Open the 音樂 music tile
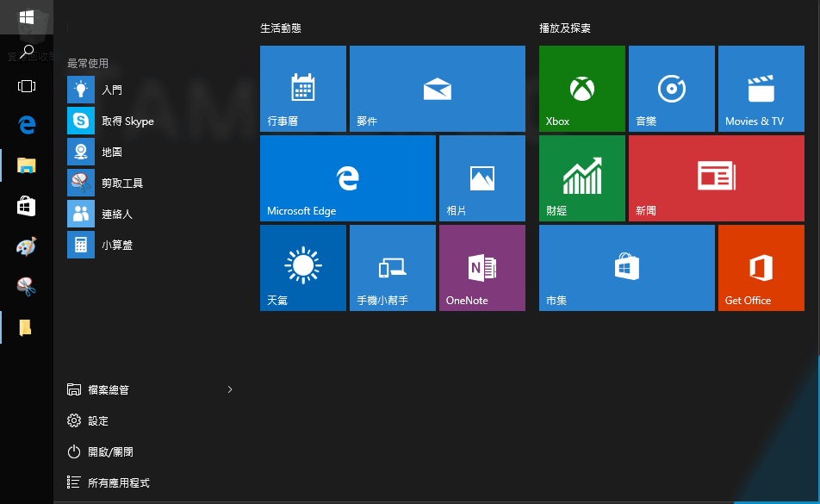 (672, 89)
